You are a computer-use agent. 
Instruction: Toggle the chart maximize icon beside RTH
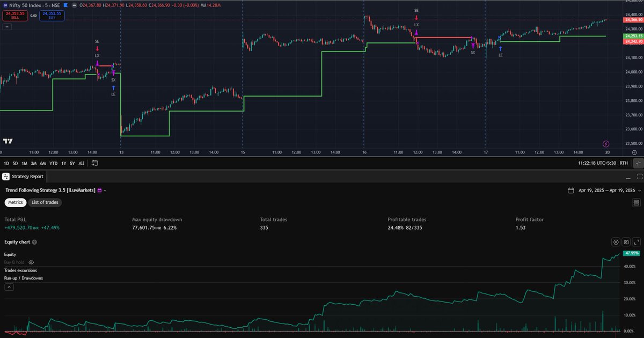coord(638,163)
